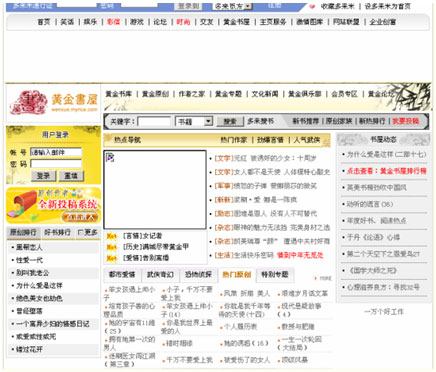Screen dimensions: 436x372
Task: Click the broken image placeholder icon
Action: 110,157
